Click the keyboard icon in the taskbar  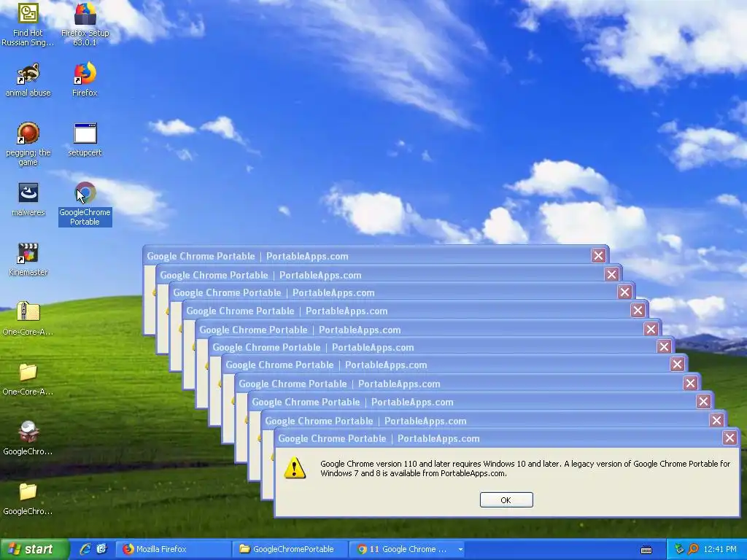pyautogui.click(x=646, y=550)
